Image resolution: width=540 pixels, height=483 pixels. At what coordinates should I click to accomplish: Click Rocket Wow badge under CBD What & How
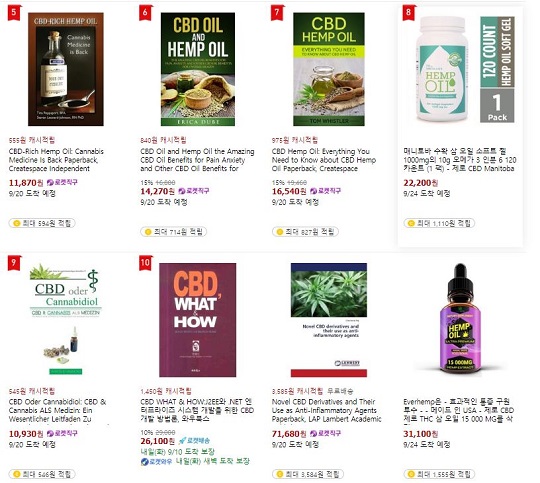point(156,462)
